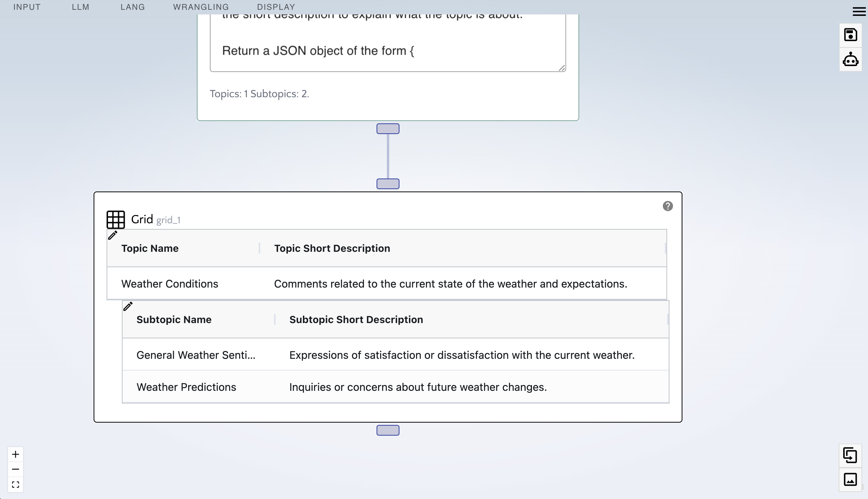Zoom out with the minus button
This screenshot has width=868, height=499.
coord(15,469)
